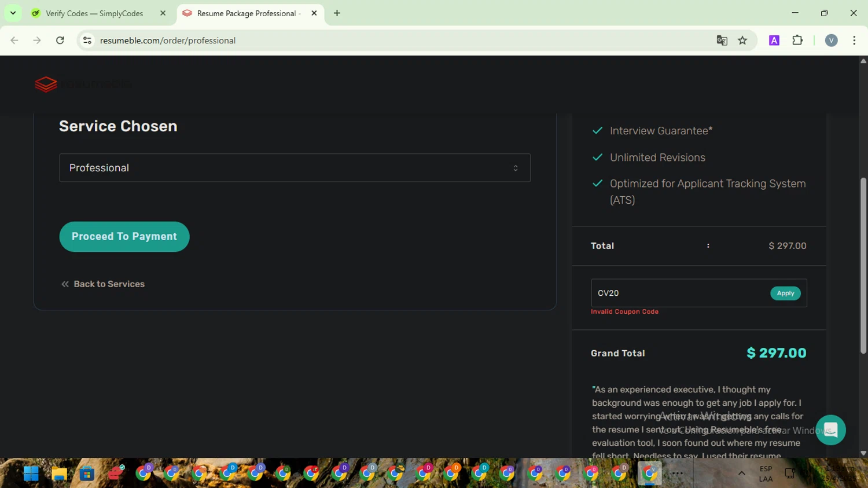View site information icon in address bar
This screenshot has width=868, height=488.
coord(87,41)
